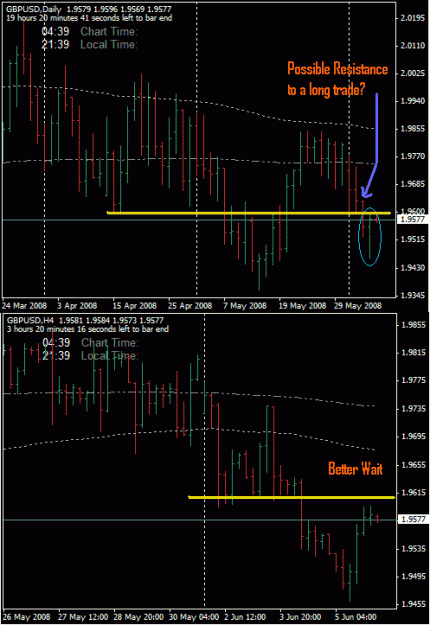This screenshot has width=430, height=625.
Task: Click the 1.9455 price level
Action: pos(412,604)
